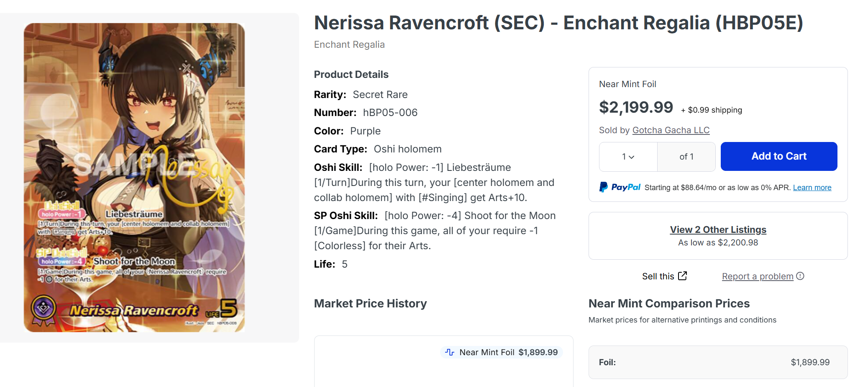Click the Report a problem link

pos(757,276)
